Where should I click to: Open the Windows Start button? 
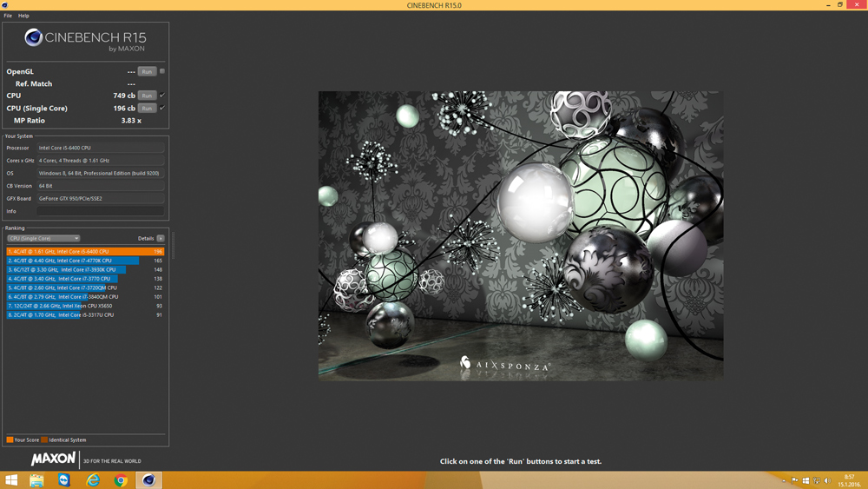pyautogui.click(x=11, y=479)
